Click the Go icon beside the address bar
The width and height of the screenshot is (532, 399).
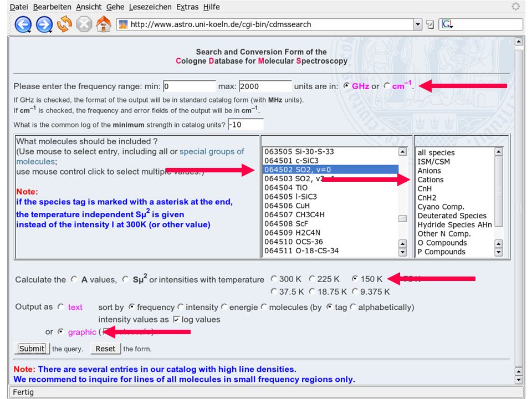[430, 24]
